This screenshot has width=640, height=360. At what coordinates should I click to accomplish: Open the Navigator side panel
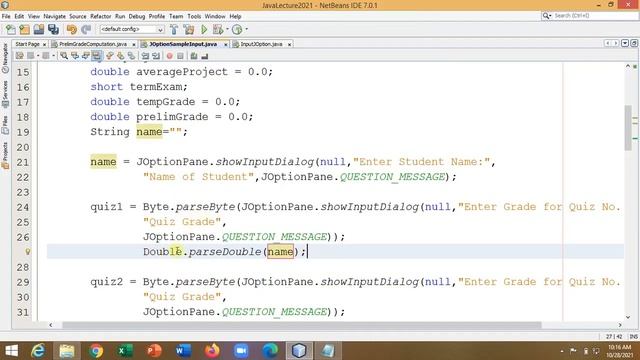(x=5, y=58)
